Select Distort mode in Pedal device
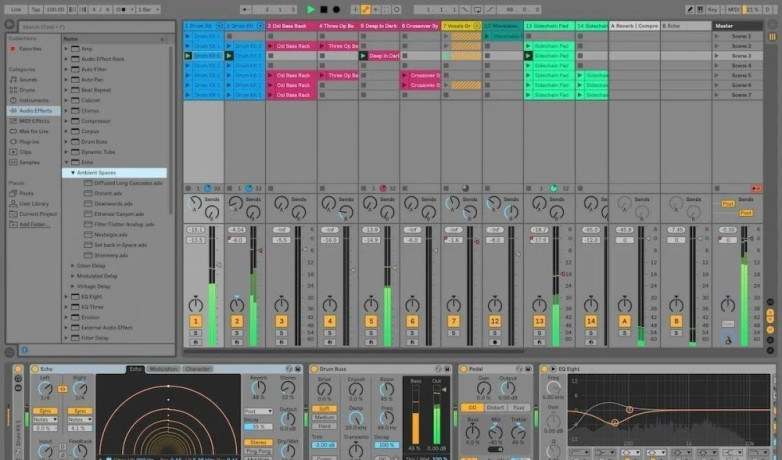 pos(495,408)
